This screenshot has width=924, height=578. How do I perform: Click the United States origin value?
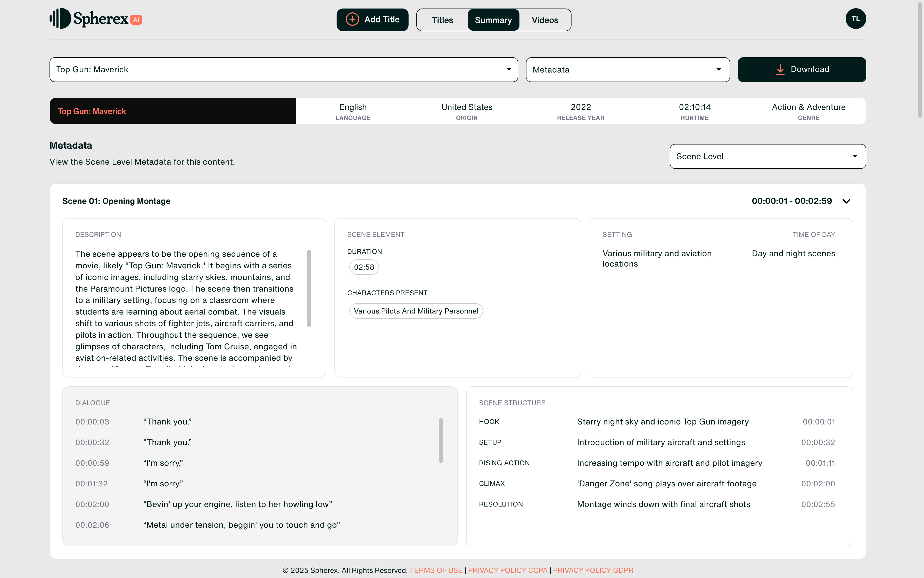tap(467, 107)
